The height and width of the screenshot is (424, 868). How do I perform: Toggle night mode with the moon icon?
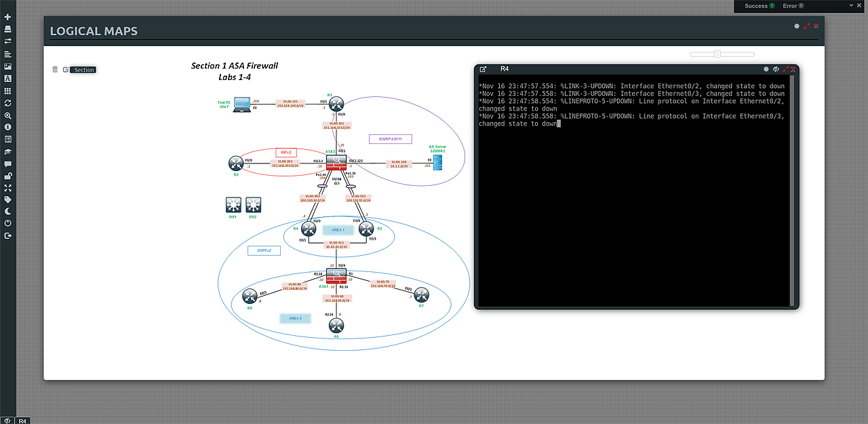(7, 211)
